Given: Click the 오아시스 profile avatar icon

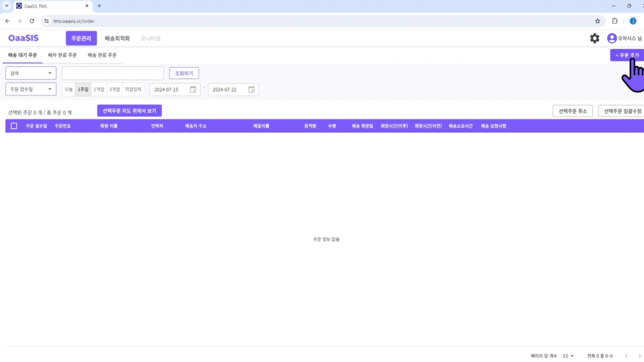Looking at the screenshot, I should point(611,38).
